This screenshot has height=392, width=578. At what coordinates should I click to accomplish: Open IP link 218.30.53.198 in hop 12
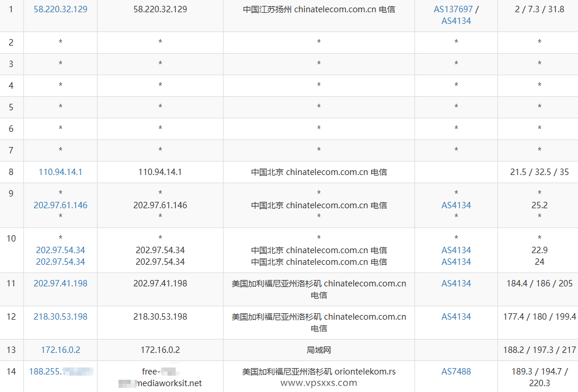tap(61, 317)
